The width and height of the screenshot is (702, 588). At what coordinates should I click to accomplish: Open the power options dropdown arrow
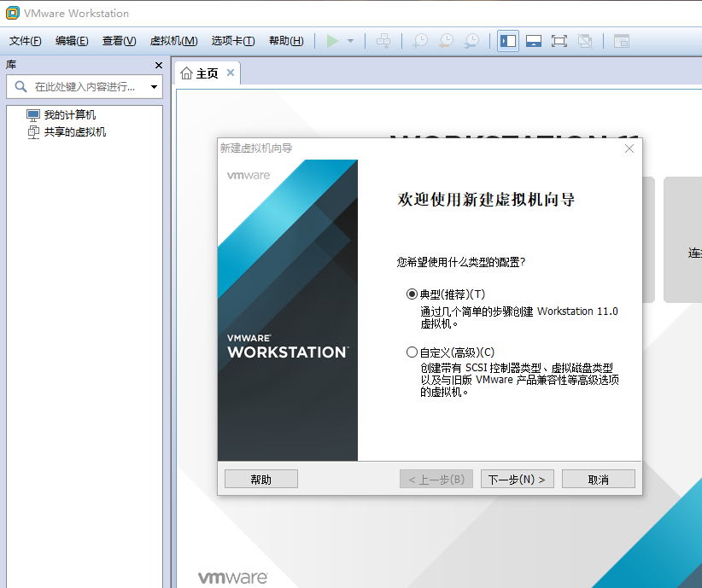coord(350,41)
